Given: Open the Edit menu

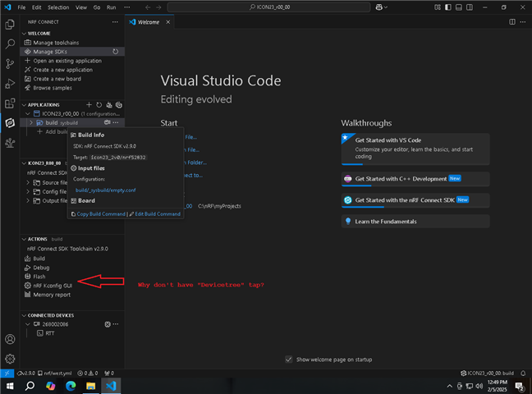Looking at the screenshot, I should tap(37, 7).
